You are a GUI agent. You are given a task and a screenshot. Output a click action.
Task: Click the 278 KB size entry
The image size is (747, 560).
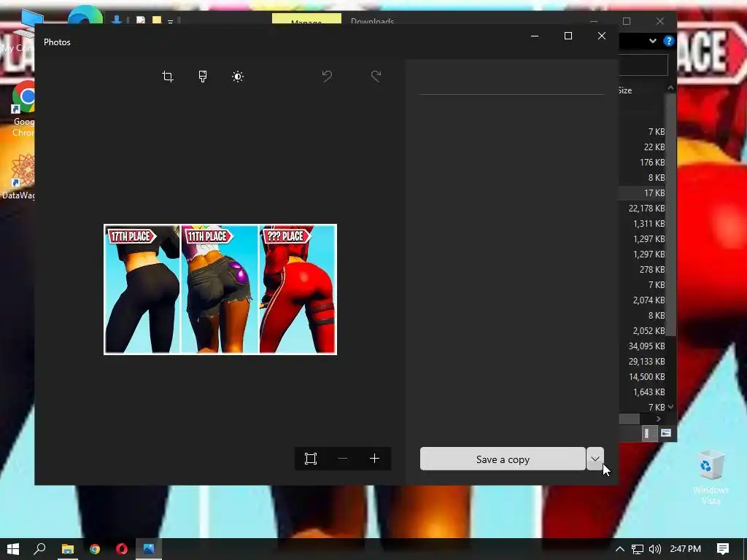click(x=652, y=270)
